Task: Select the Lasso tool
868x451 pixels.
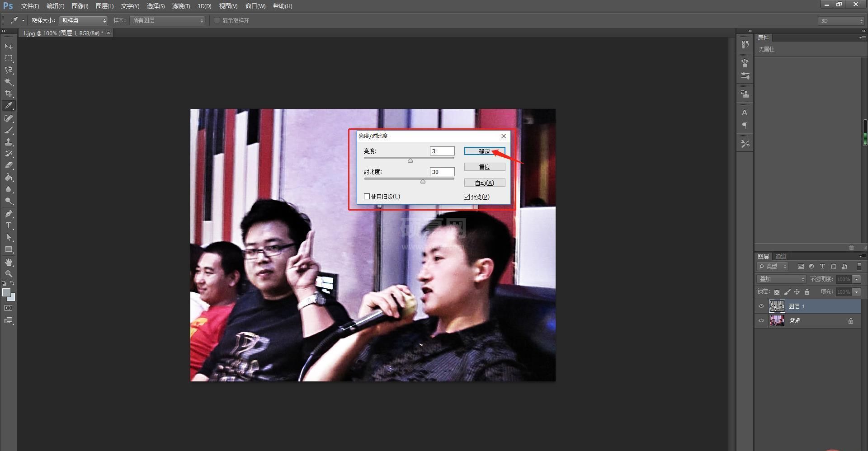Action: tap(9, 70)
